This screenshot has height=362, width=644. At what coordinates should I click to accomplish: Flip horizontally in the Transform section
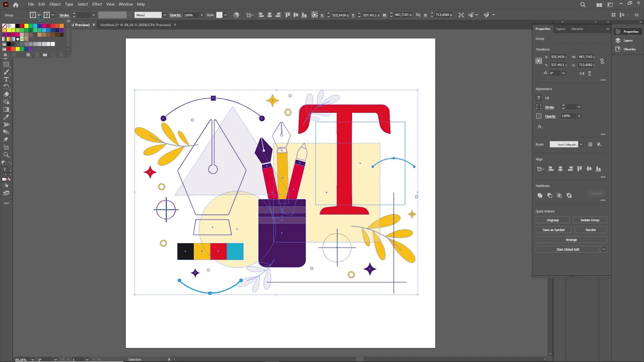pos(582,73)
